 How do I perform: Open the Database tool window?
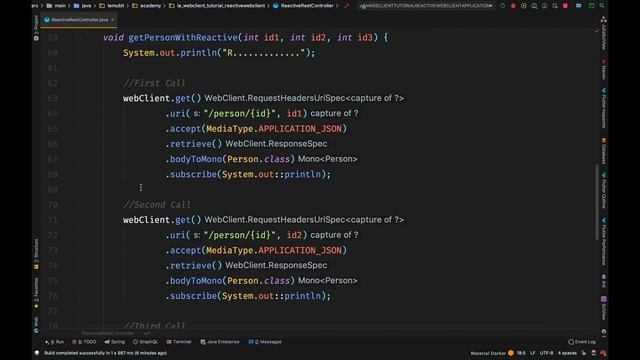604,151
